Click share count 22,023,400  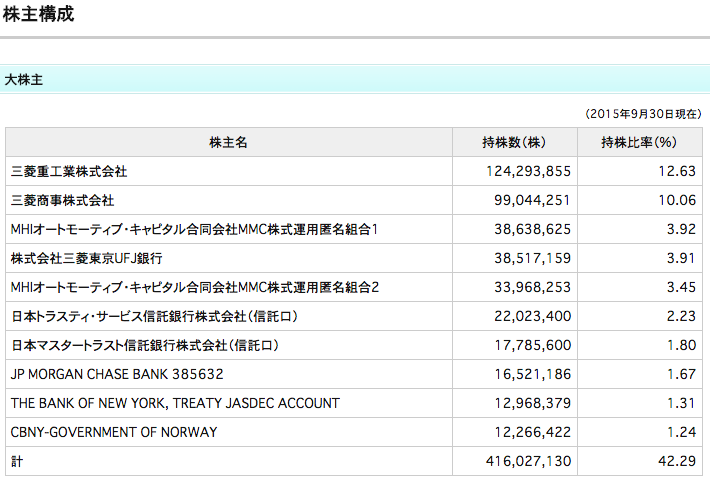coord(532,316)
